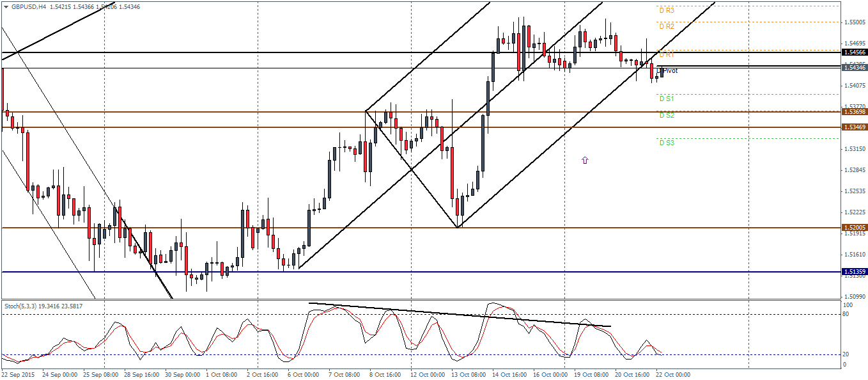Click the D S2 support label
The height and width of the screenshot is (380, 868).
point(666,115)
